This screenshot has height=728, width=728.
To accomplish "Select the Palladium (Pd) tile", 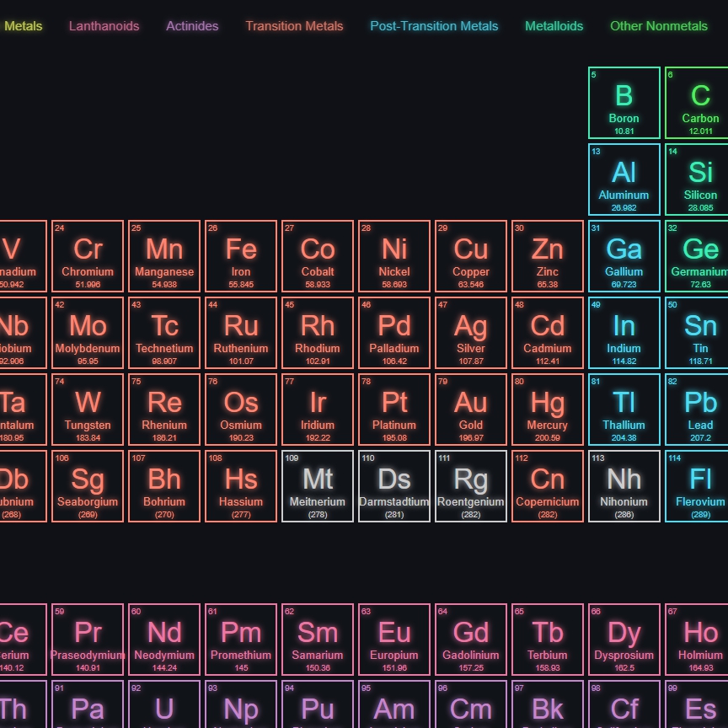I will 394,333.
